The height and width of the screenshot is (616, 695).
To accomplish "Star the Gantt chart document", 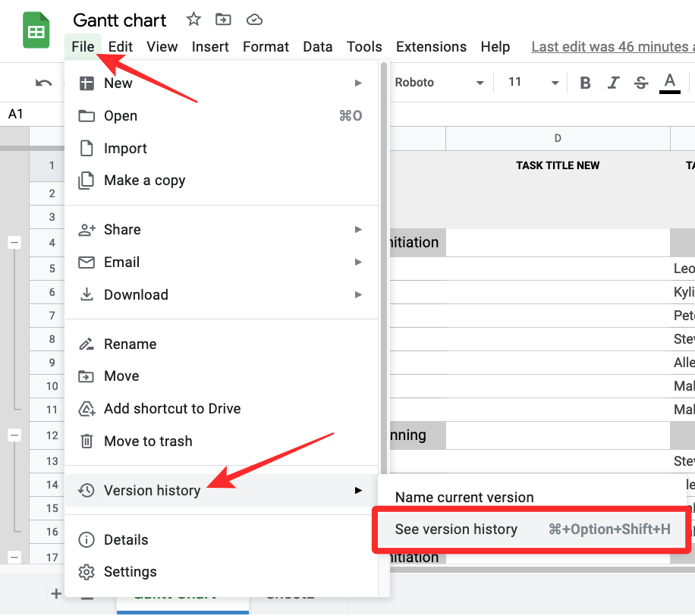I will (193, 20).
